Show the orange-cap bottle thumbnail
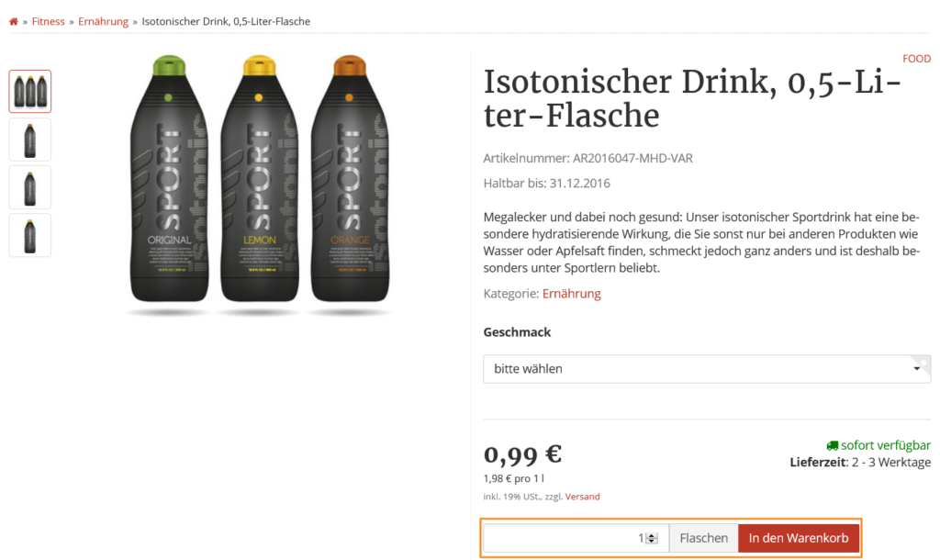Viewport: 940px width, 560px height. click(30, 140)
